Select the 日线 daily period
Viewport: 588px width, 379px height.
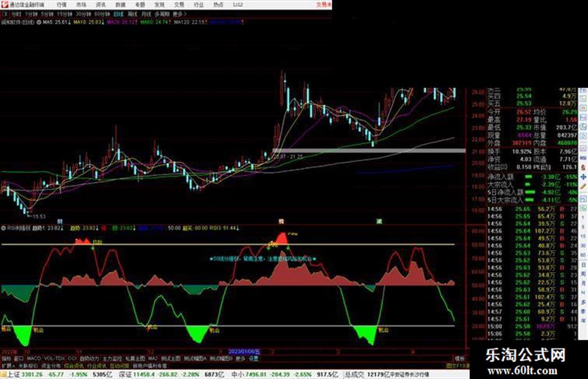pos(118,14)
